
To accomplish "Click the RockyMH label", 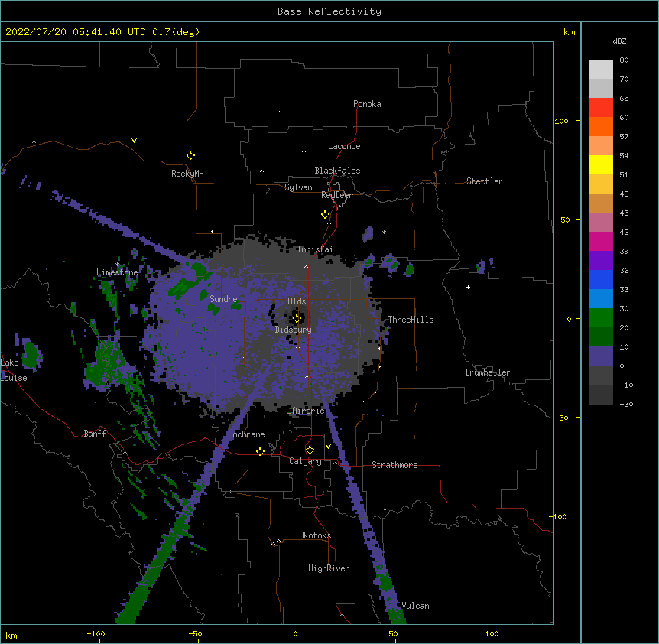I will (x=187, y=174).
